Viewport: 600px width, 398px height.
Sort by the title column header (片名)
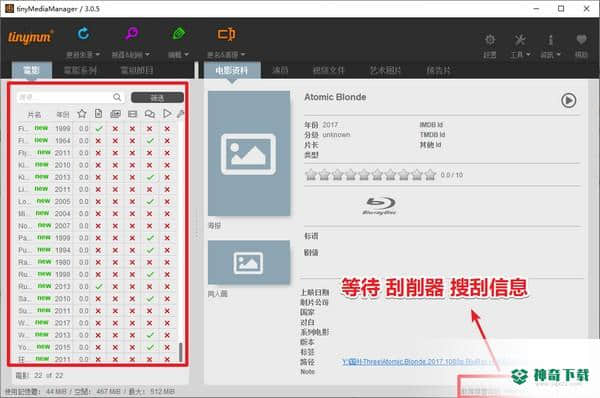[x=34, y=114]
